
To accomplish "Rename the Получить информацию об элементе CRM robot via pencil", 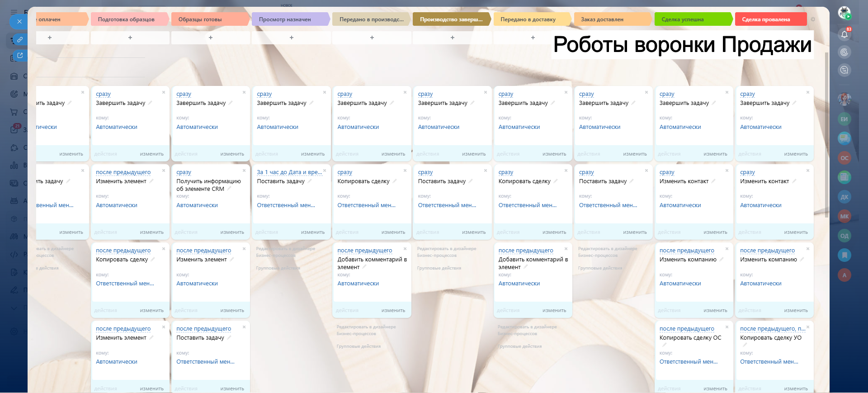I will click(230, 189).
